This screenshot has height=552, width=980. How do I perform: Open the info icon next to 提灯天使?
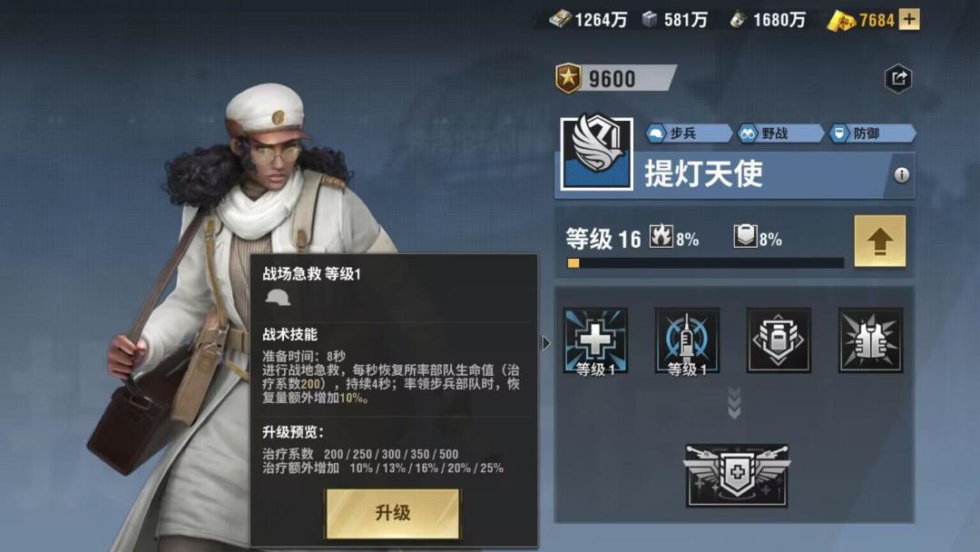click(901, 175)
